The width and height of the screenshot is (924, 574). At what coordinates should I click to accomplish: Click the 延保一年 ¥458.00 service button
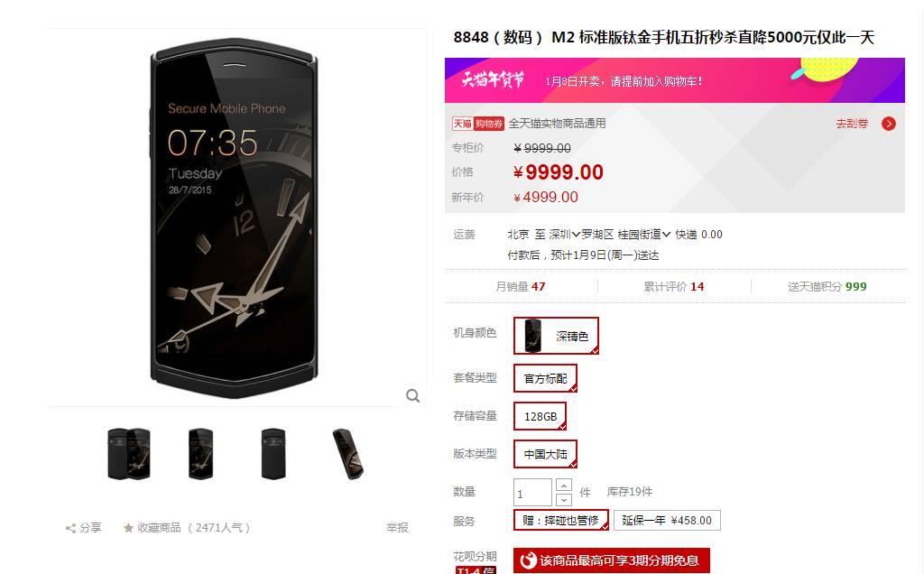tap(667, 521)
